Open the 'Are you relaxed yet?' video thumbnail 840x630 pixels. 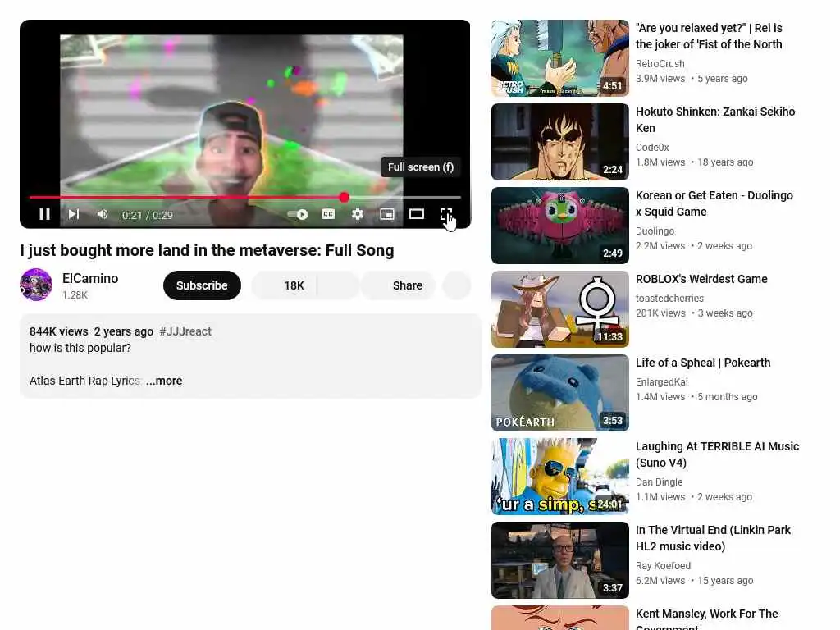point(559,58)
